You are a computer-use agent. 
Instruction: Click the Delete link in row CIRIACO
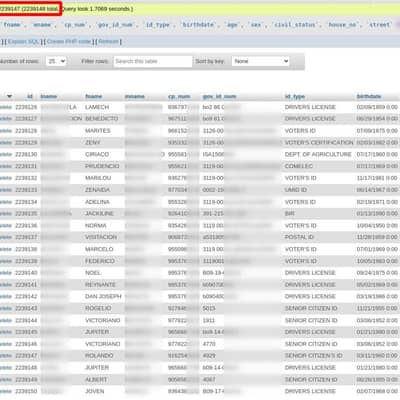pyautogui.click(x=6, y=154)
